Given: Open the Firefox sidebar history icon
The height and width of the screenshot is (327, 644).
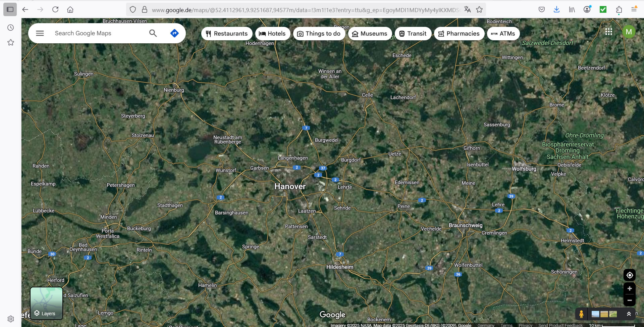Looking at the screenshot, I should 11,28.
